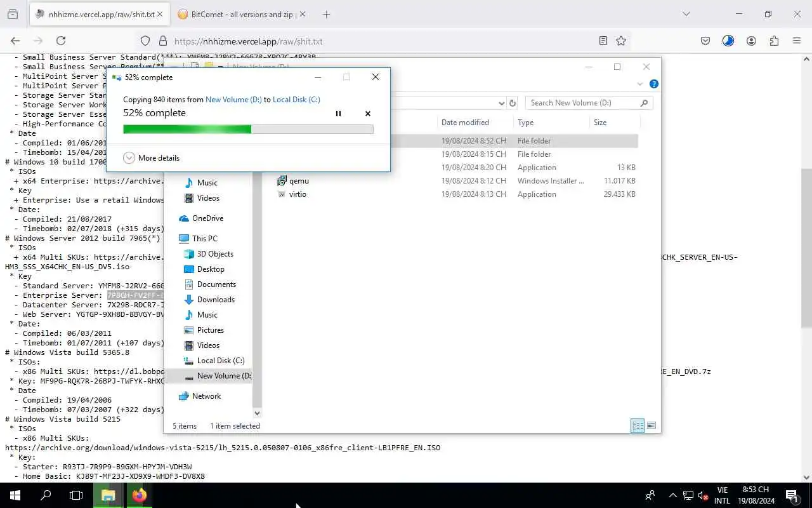Open Firefox from the taskbar

(140, 495)
